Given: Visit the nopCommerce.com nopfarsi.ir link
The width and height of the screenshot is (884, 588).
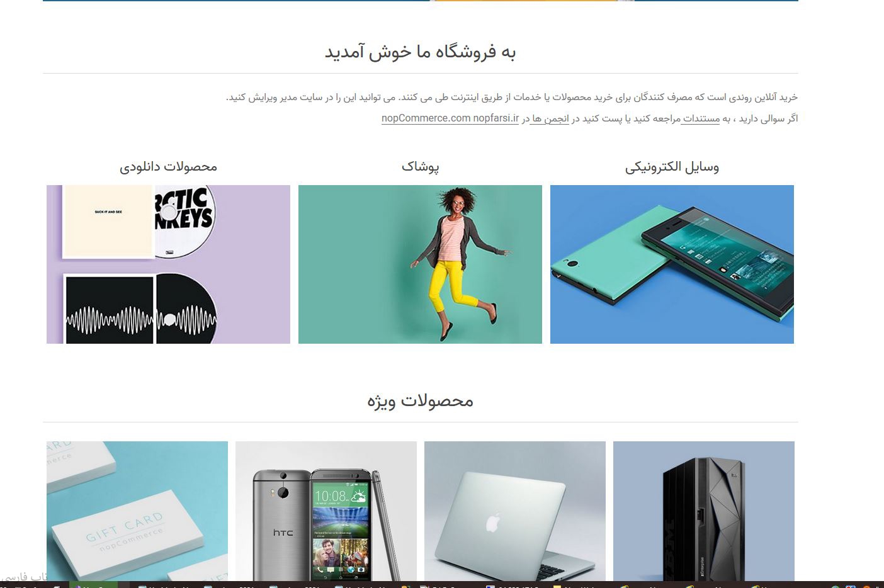Looking at the screenshot, I should (x=450, y=118).
